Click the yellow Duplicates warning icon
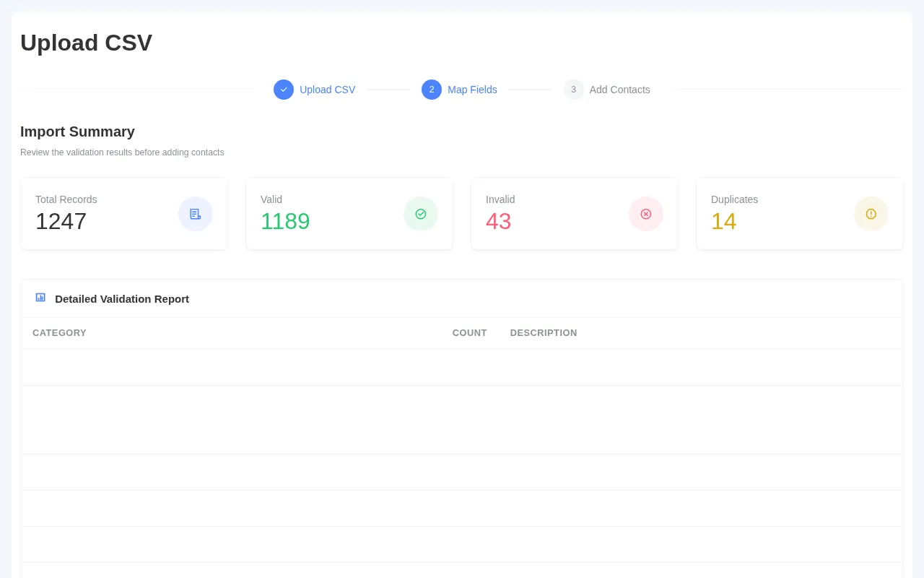The width and height of the screenshot is (924, 578). point(871,214)
